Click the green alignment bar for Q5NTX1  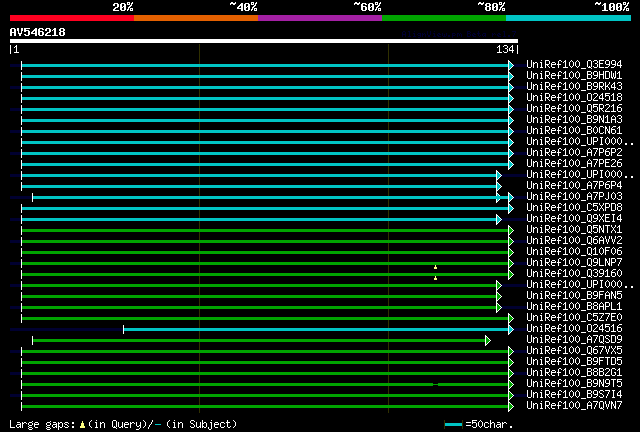tap(265, 230)
